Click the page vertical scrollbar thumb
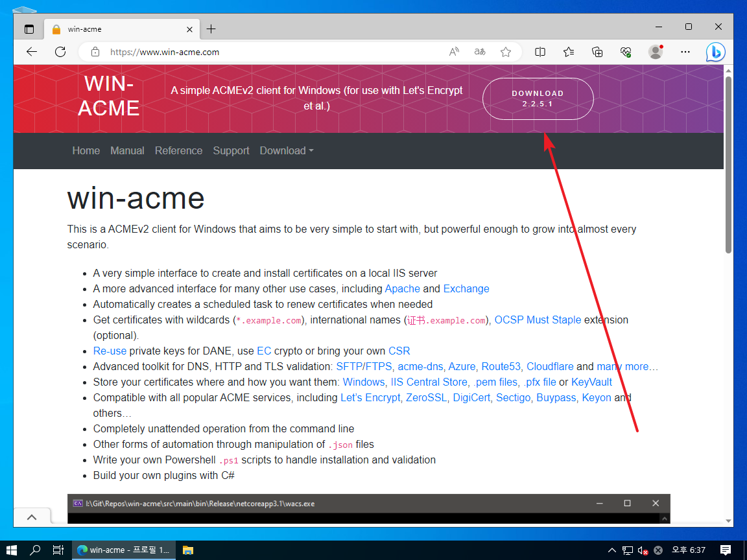747x560 pixels. point(728,164)
